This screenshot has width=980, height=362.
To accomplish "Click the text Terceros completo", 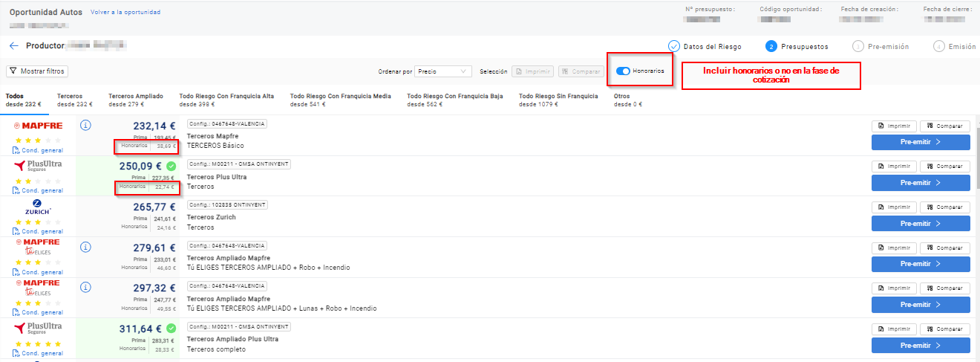I will click(x=215, y=349).
